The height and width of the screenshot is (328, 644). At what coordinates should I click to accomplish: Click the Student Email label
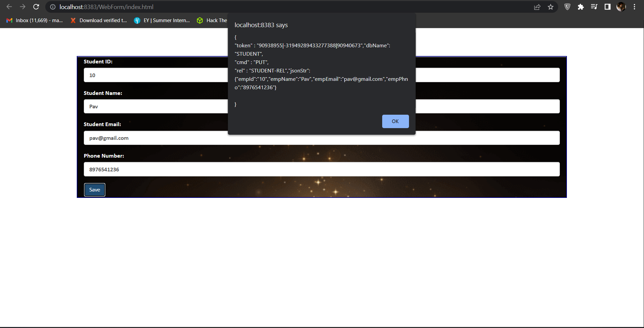pos(102,124)
